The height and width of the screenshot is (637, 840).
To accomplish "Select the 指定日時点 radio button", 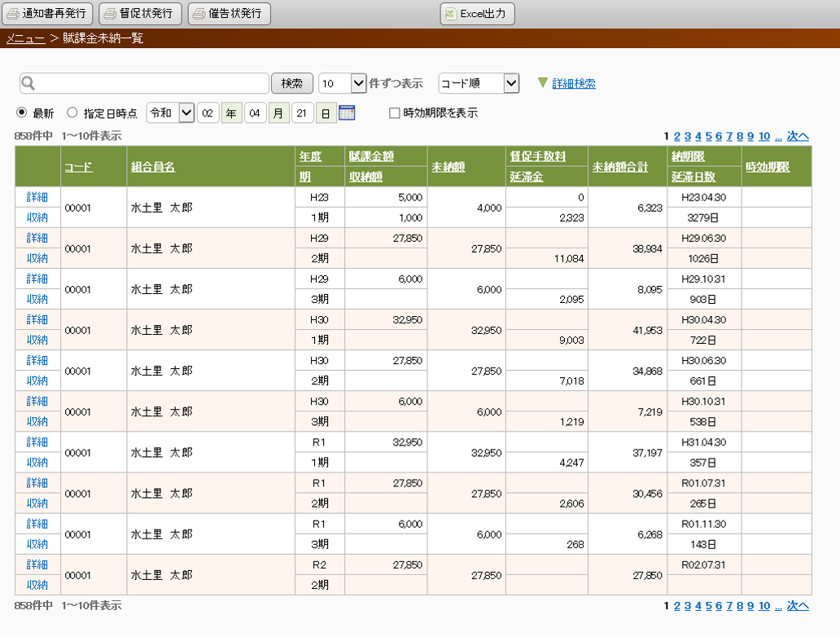I will 72,112.
